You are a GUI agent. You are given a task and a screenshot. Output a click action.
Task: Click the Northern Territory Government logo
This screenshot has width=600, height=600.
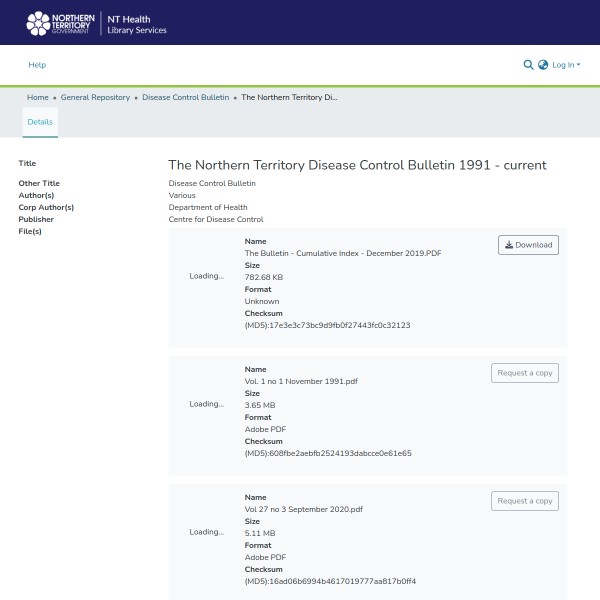coord(61,23)
